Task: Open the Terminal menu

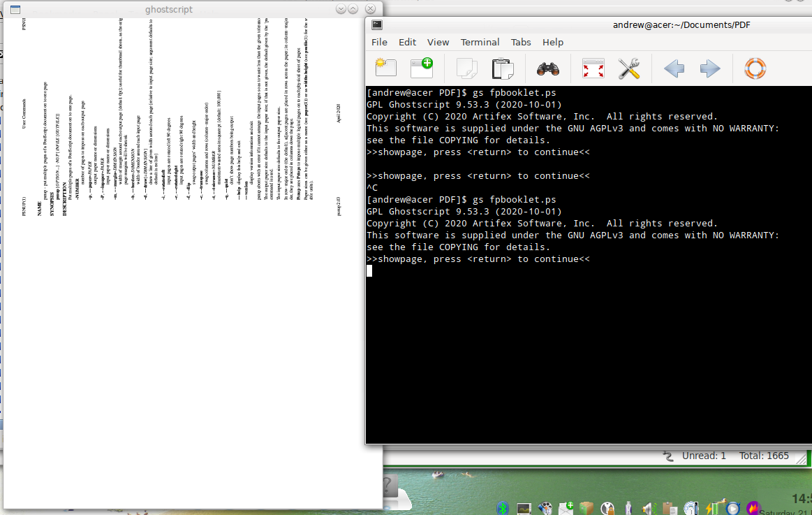Action: pyautogui.click(x=480, y=42)
